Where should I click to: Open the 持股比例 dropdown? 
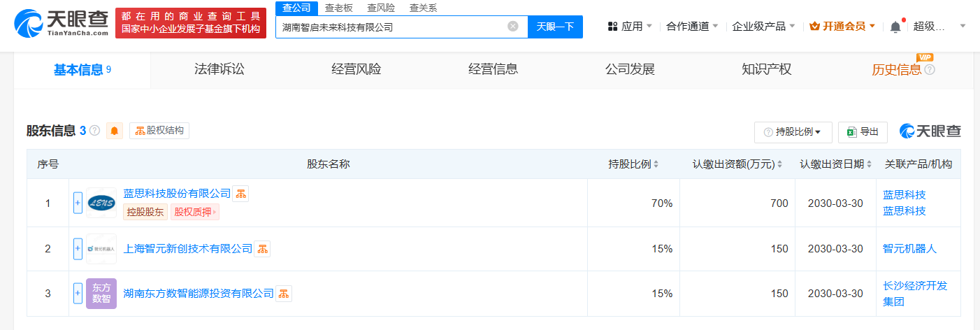click(x=793, y=131)
